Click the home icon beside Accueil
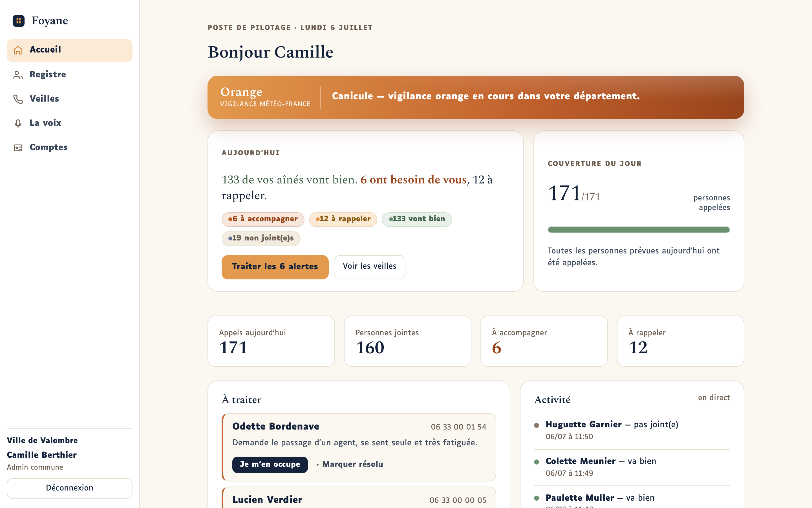Screen dimensions: 812x508 [18, 51]
